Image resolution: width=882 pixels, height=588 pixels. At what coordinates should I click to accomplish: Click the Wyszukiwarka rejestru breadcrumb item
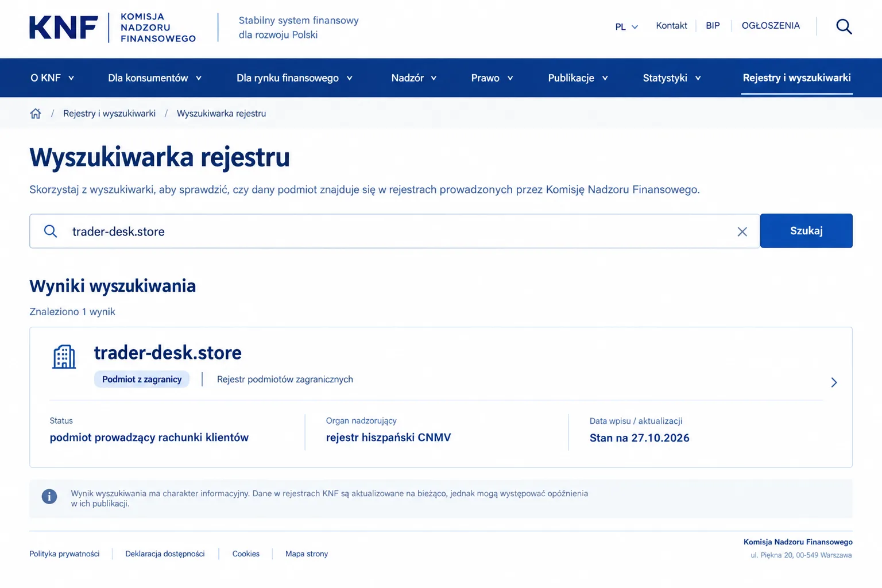click(221, 114)
